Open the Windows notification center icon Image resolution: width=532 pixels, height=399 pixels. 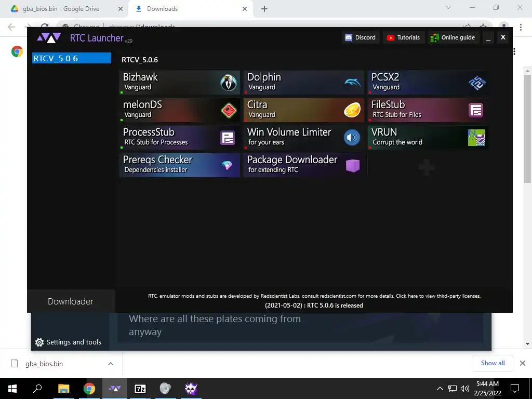click(515, 389)
